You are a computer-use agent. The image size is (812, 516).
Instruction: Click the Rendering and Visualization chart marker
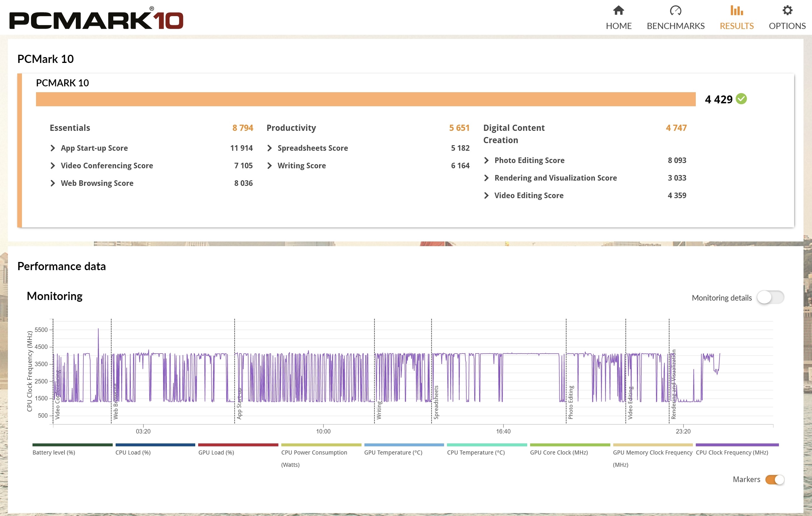pos(674,385)
